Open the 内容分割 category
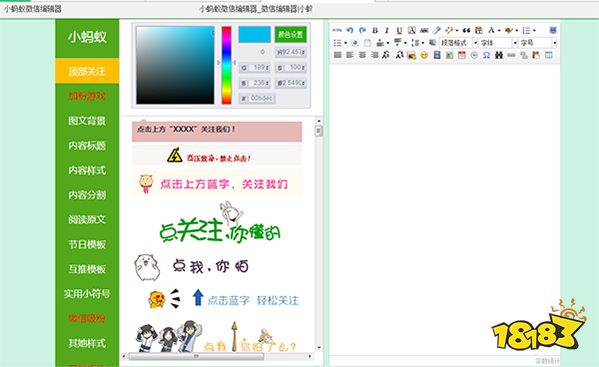Screen dimensions: 599x367 tap(87, 195)
